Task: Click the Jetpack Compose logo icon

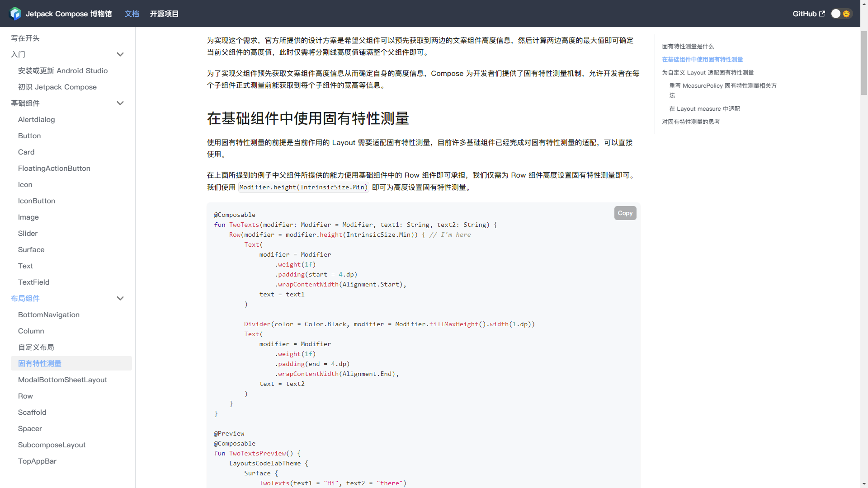Action: pos(15,14)
